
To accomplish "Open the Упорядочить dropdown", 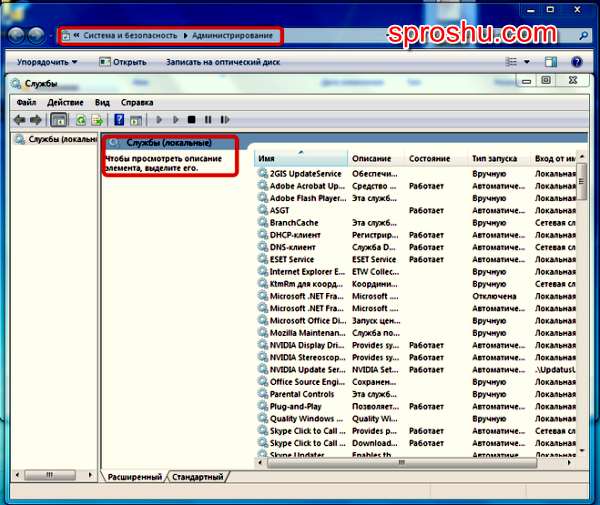I will tap(47, 62).
